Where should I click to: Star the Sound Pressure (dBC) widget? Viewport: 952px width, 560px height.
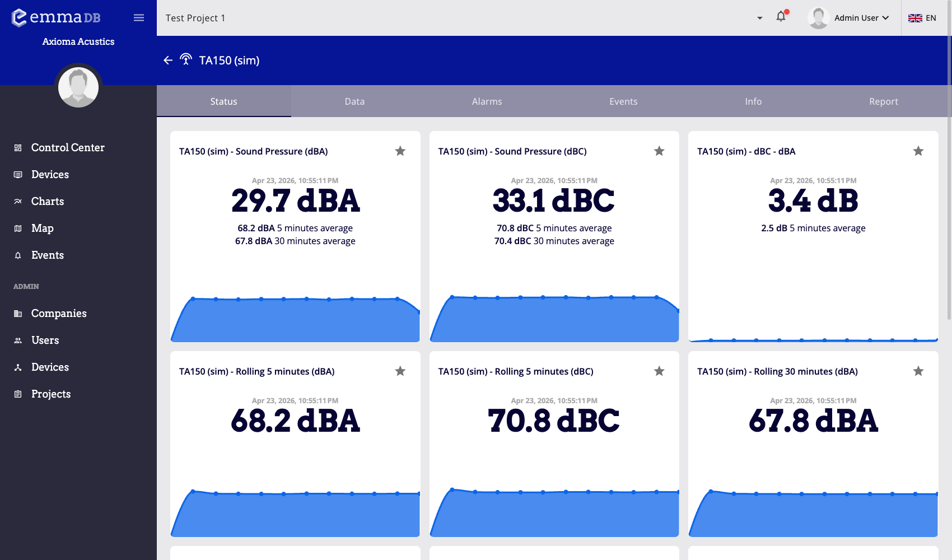click(x=659, y=151)
